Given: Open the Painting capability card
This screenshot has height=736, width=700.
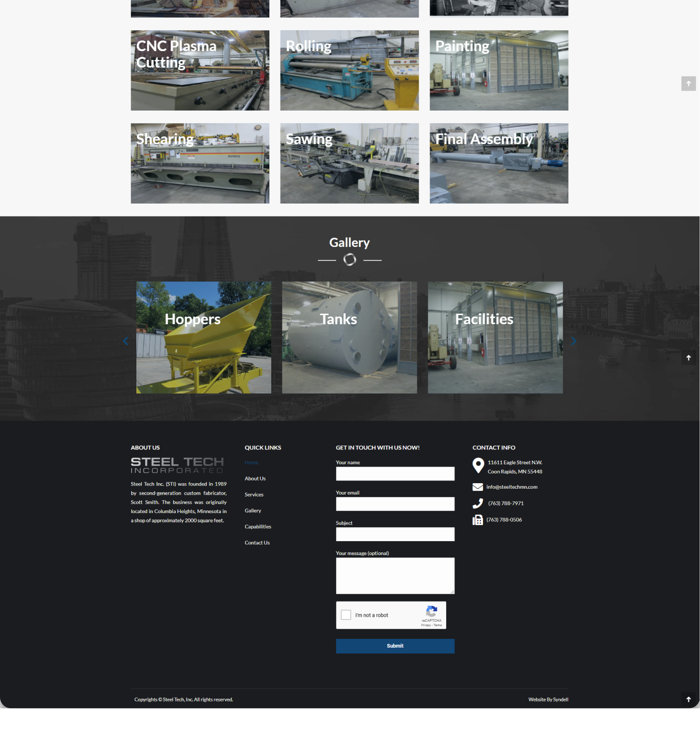Looking at the screenshot, I should 499,70.
